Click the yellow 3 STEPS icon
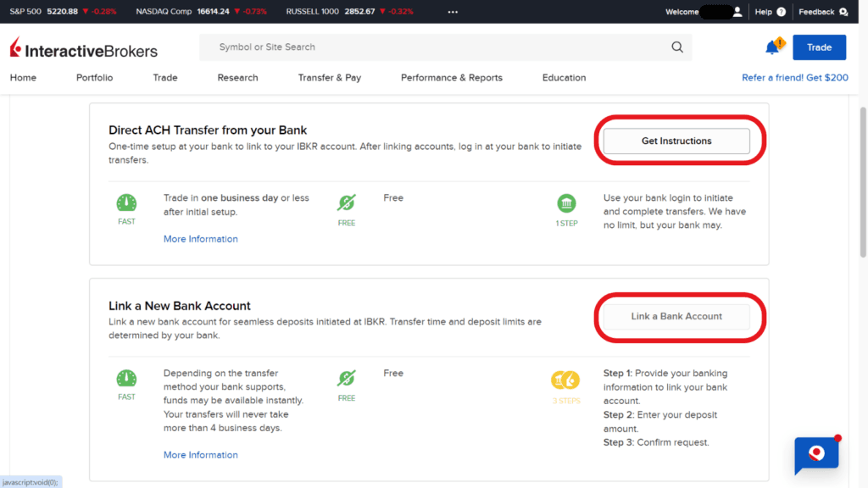868x488 pixels. point(566,380)
